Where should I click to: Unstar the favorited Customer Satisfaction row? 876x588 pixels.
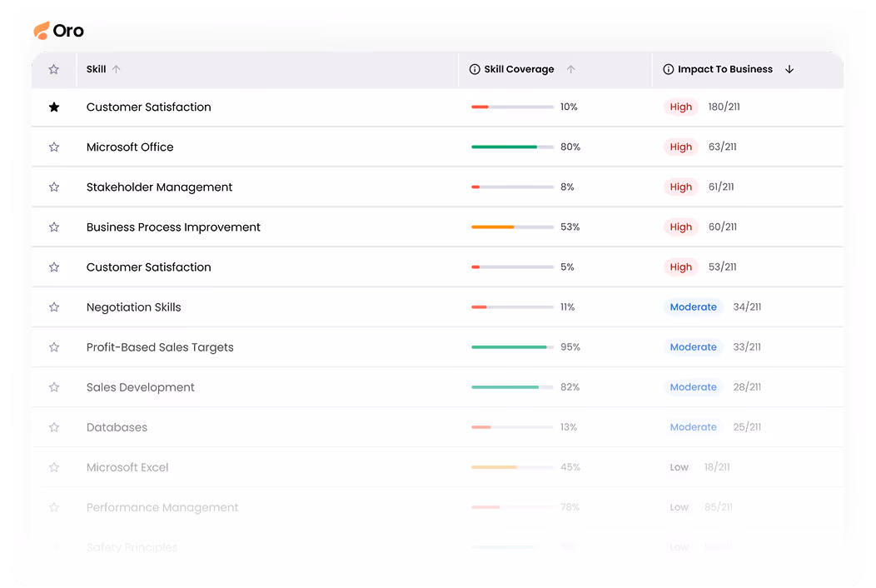pyautogui.click(x=54, y=107)
